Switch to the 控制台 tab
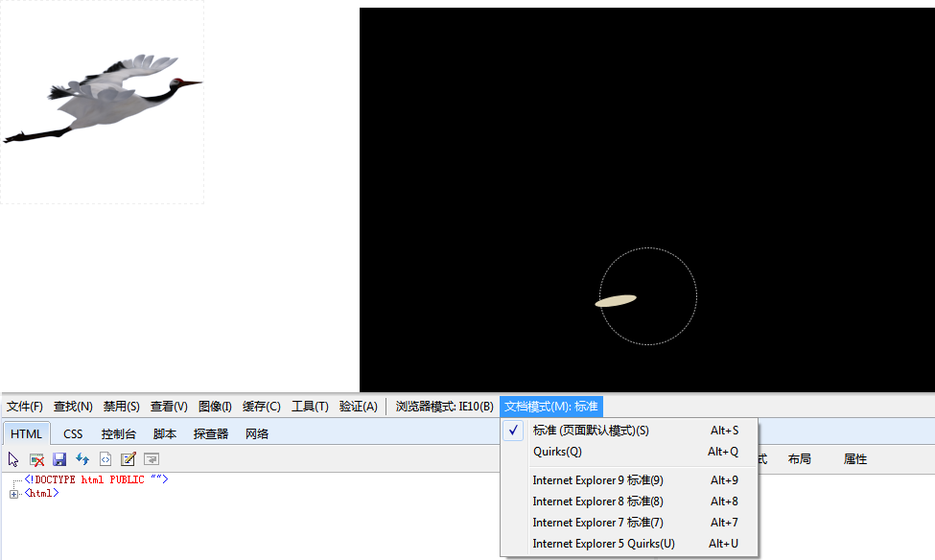 coord(119,433)
